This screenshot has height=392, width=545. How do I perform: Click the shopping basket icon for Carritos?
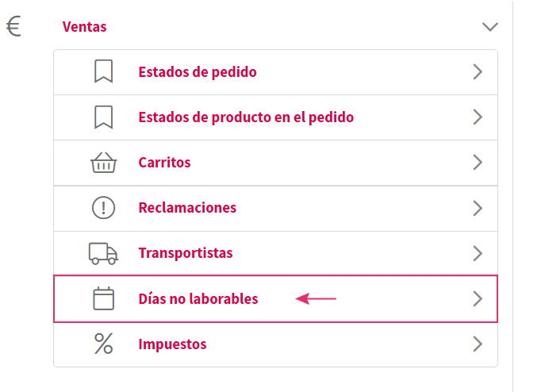(x=103, y=163)
